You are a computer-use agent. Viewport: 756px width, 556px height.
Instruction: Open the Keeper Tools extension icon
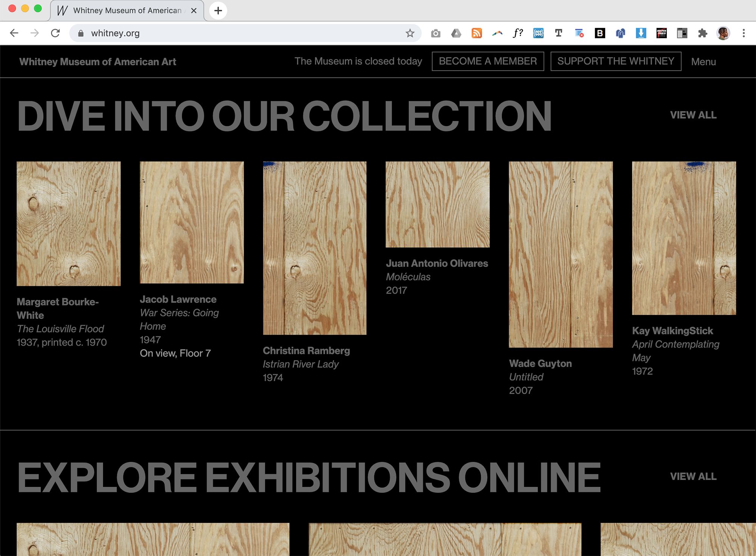click(x=661, y=33)
